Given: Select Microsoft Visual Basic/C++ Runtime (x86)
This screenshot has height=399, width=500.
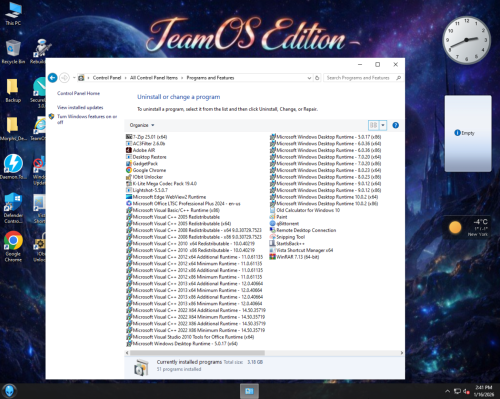Looking at the screenshot, I should point(173,210).
